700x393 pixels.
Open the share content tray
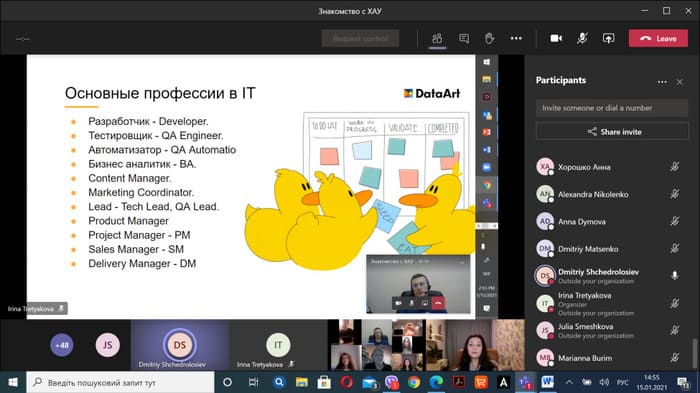608,38
